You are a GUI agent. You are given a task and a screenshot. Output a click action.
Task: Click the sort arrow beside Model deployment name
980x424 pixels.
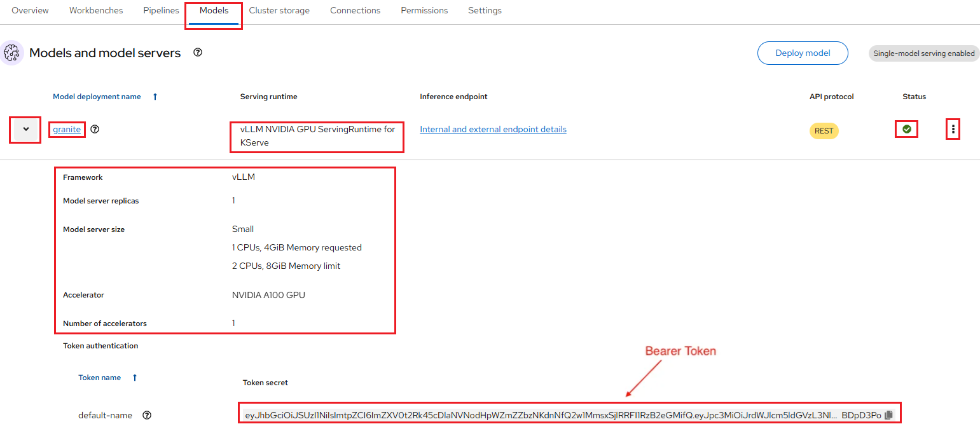coord(155,97)
